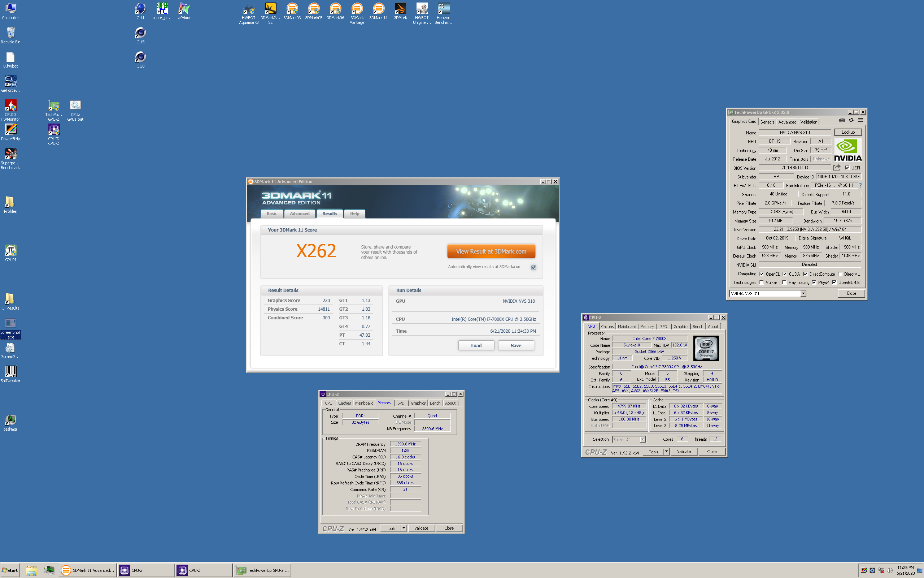Screen dimensions: 924x578
Task: Click the Bus Interface question mark
Action: pos(860,185)
